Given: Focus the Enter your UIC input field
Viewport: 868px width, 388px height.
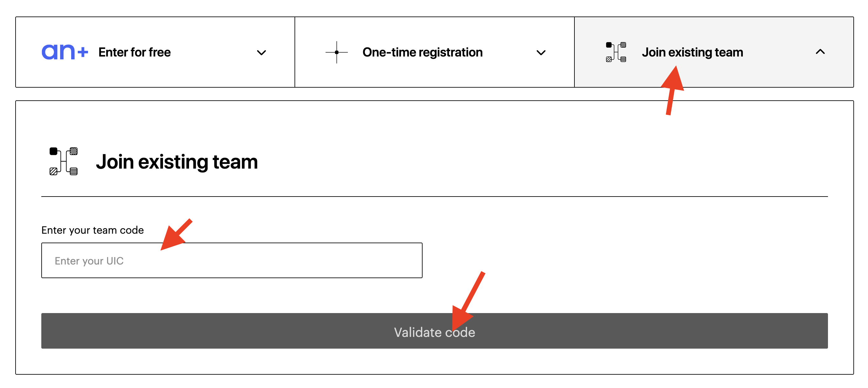Looking at the screenshot, I should [x=232, y=260].
